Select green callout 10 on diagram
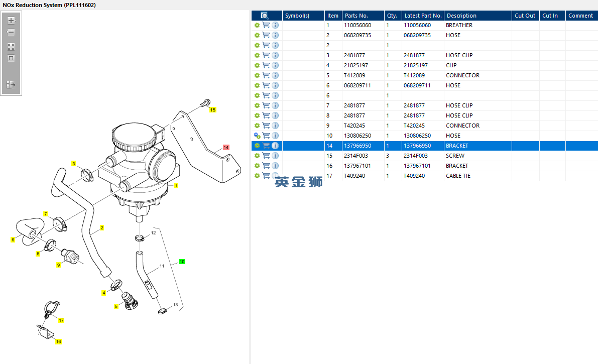The height and width of the screenshot is (364, 598). pyautogui.click(x=182, y=262)
